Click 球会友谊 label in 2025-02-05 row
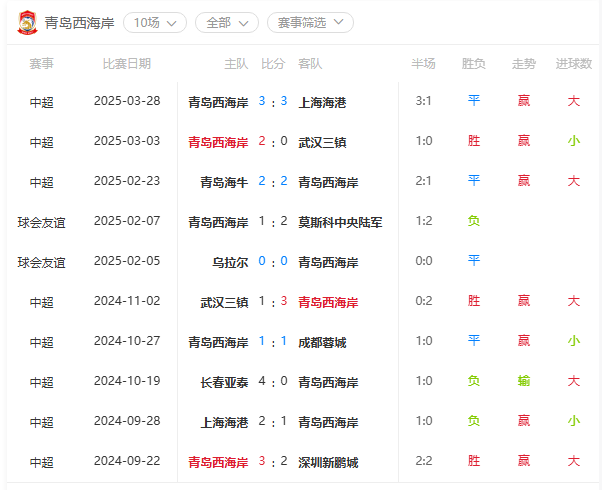The width and height of the screenshot is (602, 490). [x=41, y=262]
